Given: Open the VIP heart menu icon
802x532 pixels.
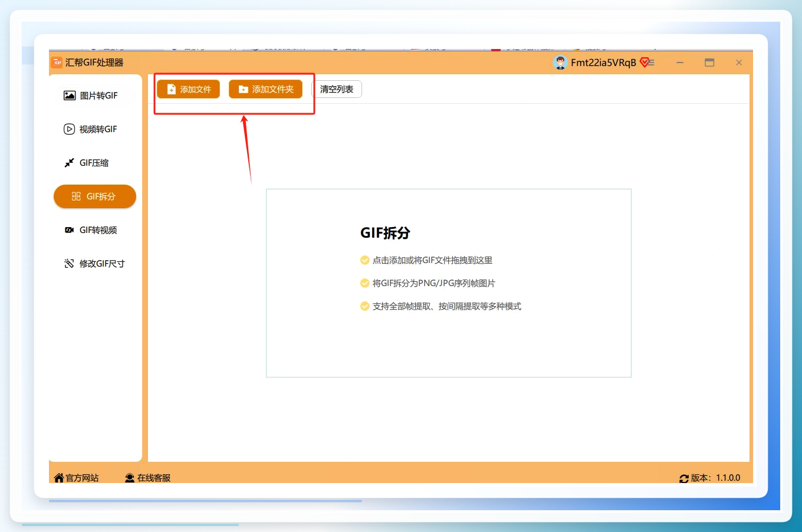Looking at the screenshot, I should [647, 63].
